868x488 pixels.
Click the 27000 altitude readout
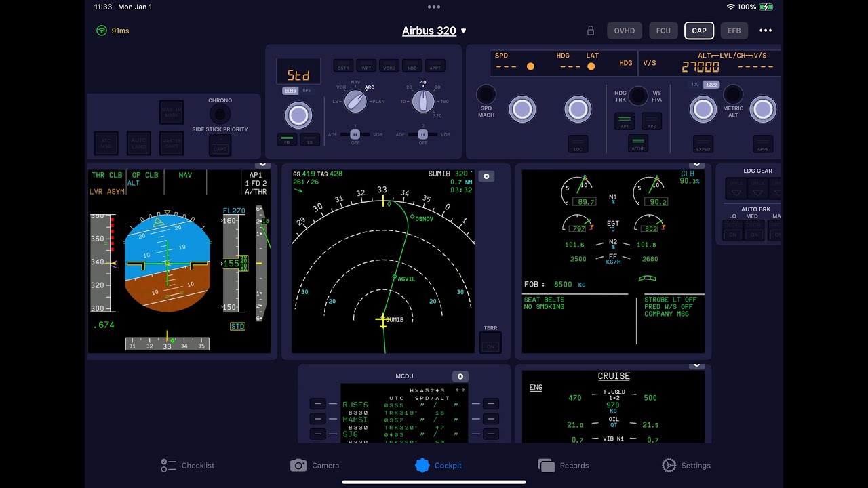(701, 67)
